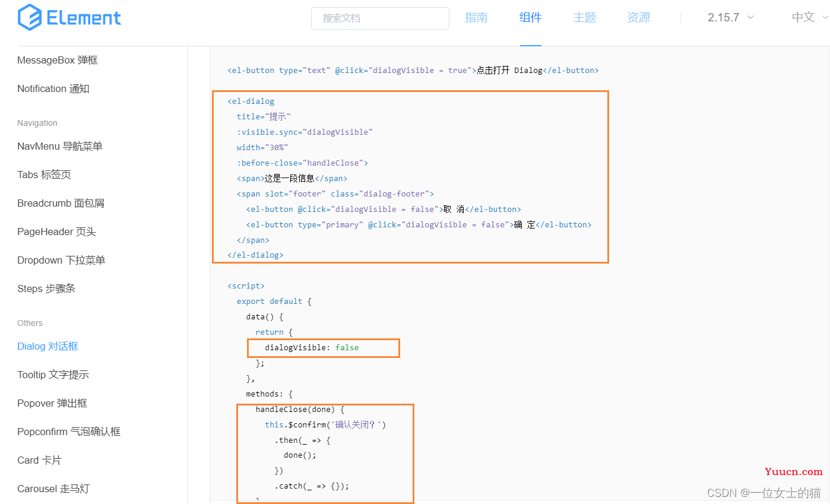
Task: Click the handleClose(done) code line
Action: click(x=300, y=409)
